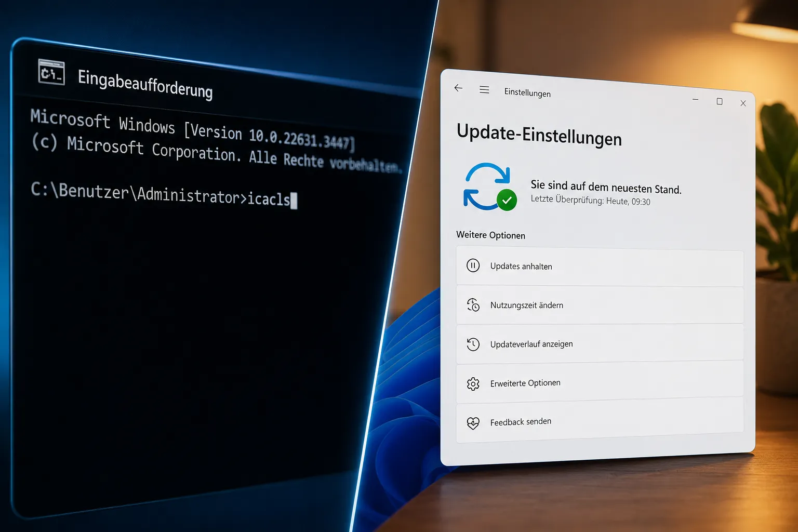Open the hamburger navigation menu in Einstellungen
This screenshot has width=798, height=532.
pyautogui.click(x=484, y=90)
